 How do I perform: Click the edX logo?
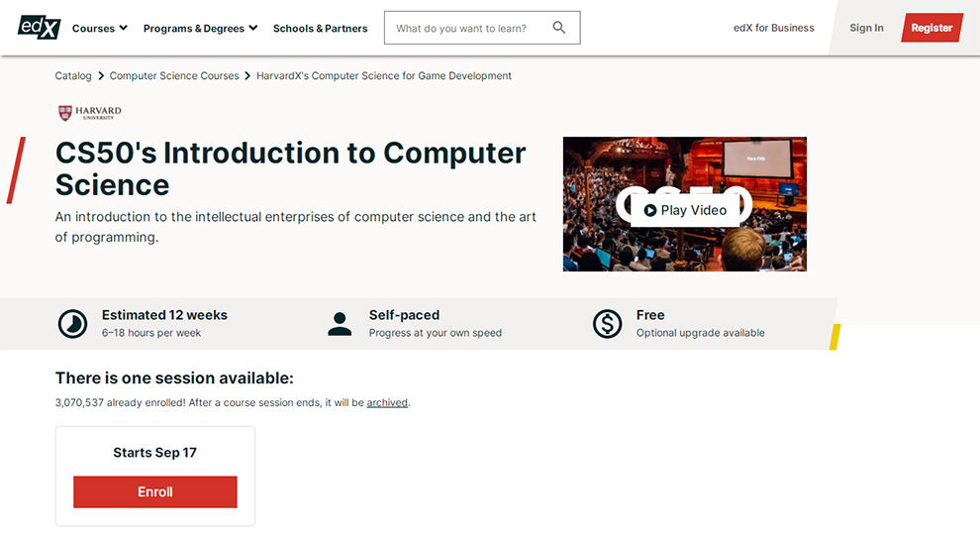point(39,28)
